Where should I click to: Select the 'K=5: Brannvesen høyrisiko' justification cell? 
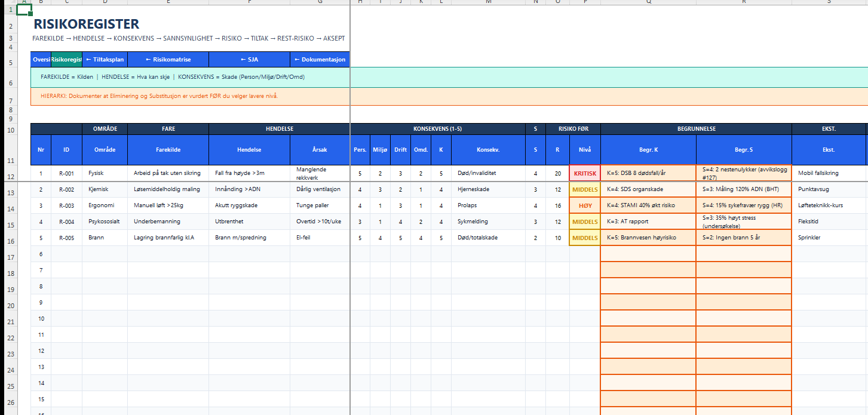pyautogui.click(x=648, y=238)
